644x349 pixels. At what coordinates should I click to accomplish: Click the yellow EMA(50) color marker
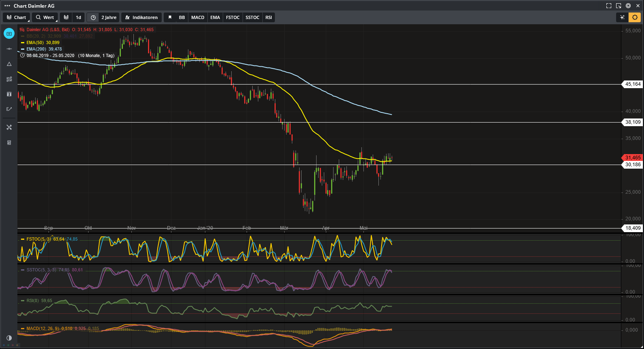coord(23,42)
